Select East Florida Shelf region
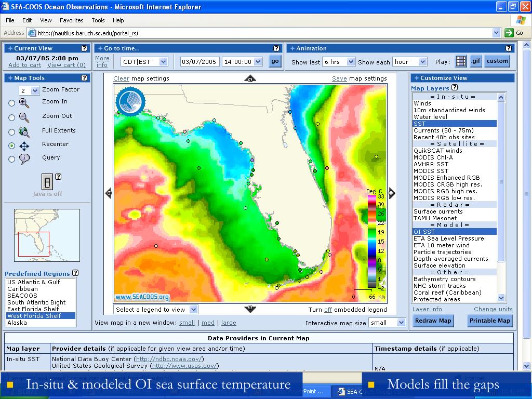The width and height of the screenshot is (532, 399). point(33,309)
